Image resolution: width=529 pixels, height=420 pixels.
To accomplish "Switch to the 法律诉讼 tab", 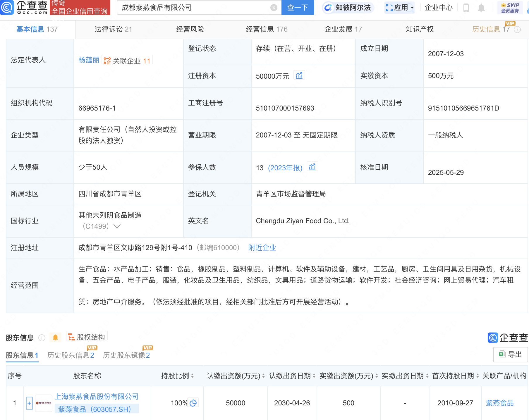I will tap(113, 29).
